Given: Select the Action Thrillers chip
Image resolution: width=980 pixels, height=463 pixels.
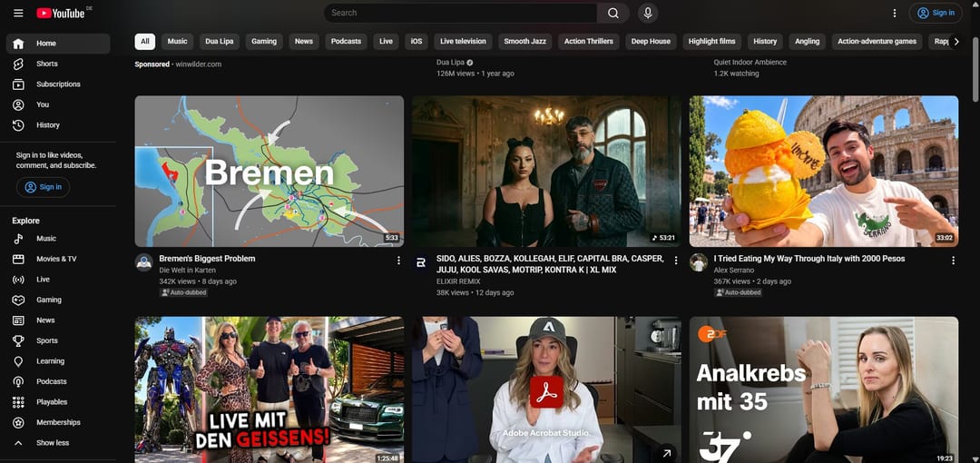Looking at the screenshot, I should [589, 41].
